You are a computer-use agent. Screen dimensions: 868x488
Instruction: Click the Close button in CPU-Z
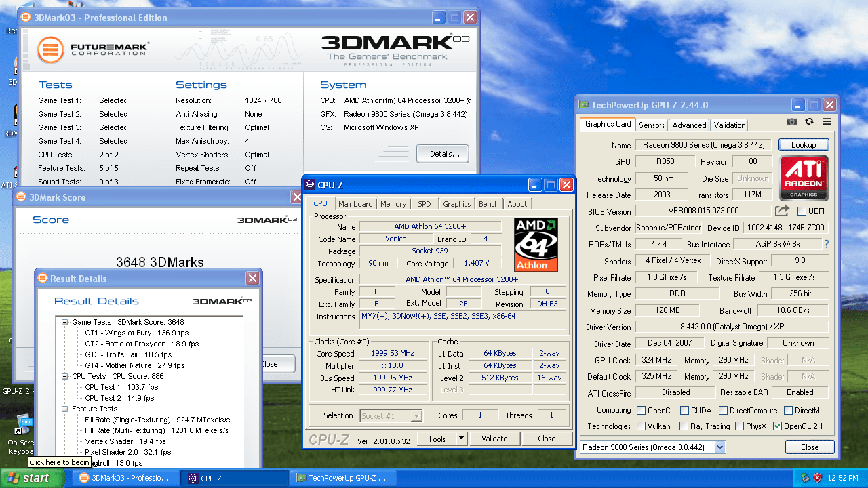click(547, 439)
